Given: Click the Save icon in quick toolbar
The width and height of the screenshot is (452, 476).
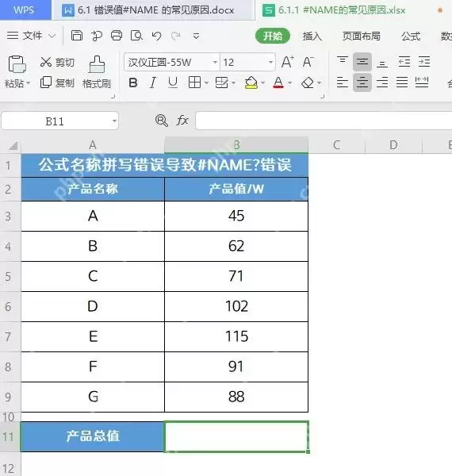Looking at the screenshot, I should coord(77,36).
